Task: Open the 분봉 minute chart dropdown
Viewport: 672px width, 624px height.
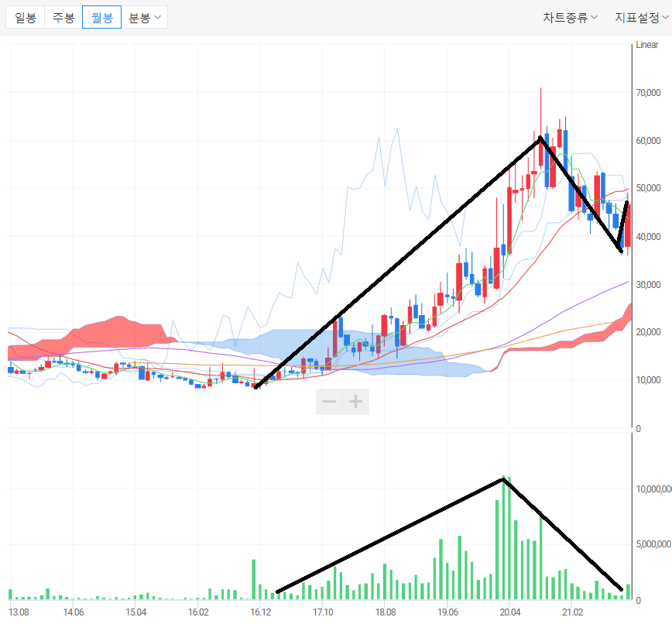Action: tap(145, 18)
